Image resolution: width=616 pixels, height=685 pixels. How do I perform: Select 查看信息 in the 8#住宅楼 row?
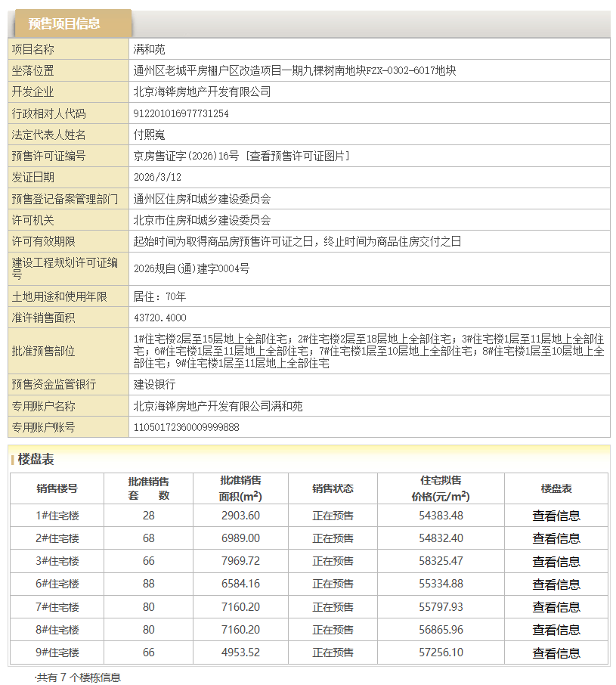[x=556, y=630]
